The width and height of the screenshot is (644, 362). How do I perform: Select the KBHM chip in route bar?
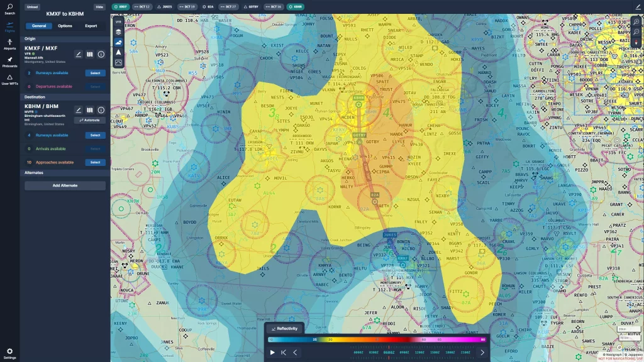(x=296, y=7)
